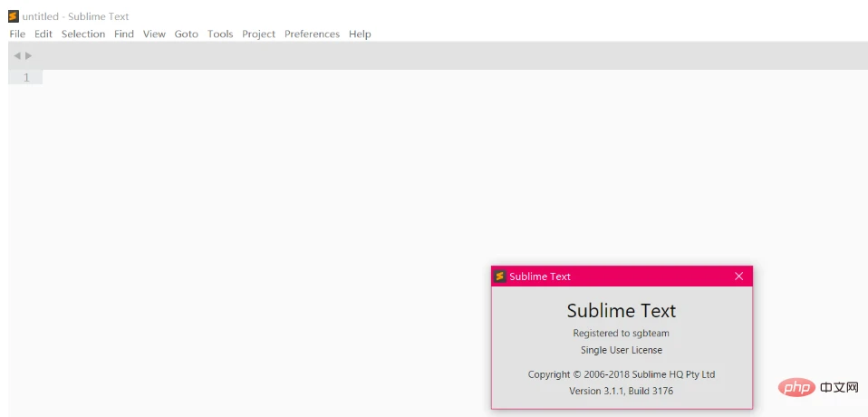Click the 'Version 3.1.1, Build 3176' text
Screen dimensions: 868x417
622,391
